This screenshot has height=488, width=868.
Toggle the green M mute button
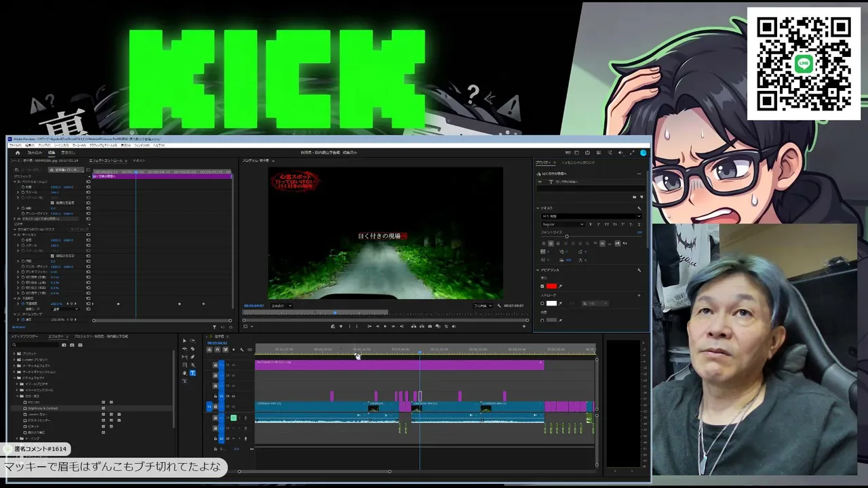(233, 418)
